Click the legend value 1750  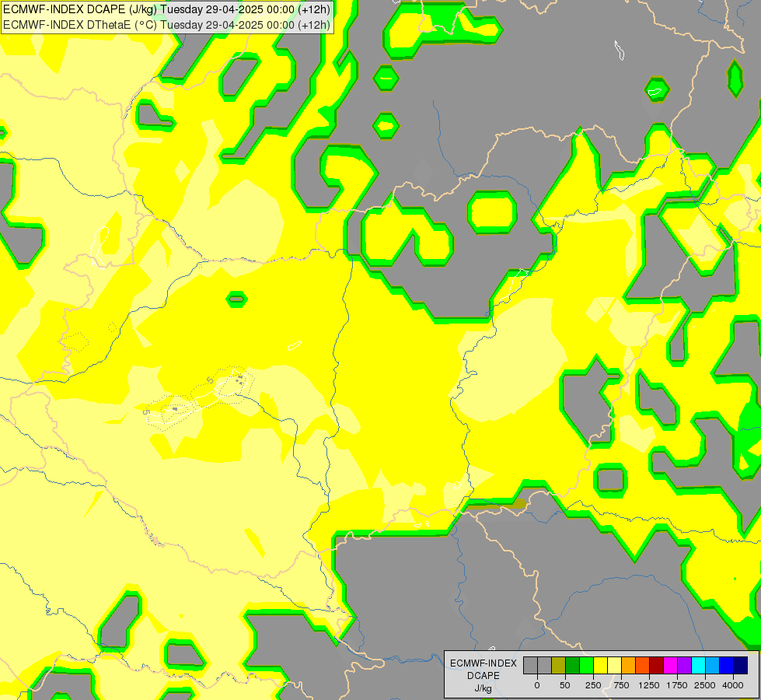pyautogui.click(x=677, y=685)
